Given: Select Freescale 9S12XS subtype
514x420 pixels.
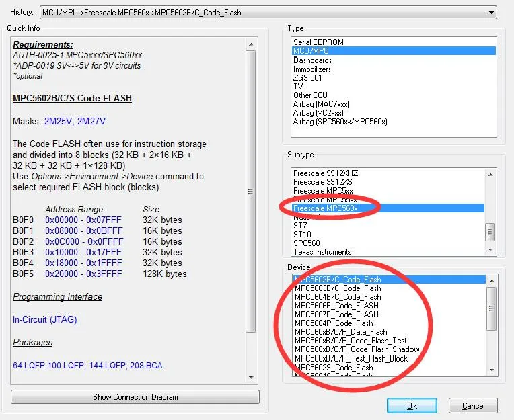Looking at the screenshot, I should (x=388, y=181).
